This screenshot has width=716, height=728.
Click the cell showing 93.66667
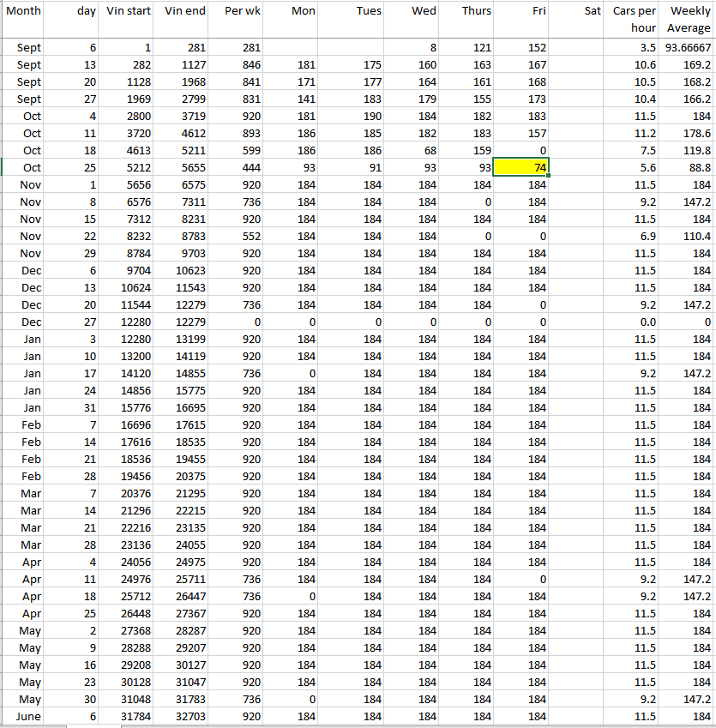pyautogui.click(x=689, y=47)
